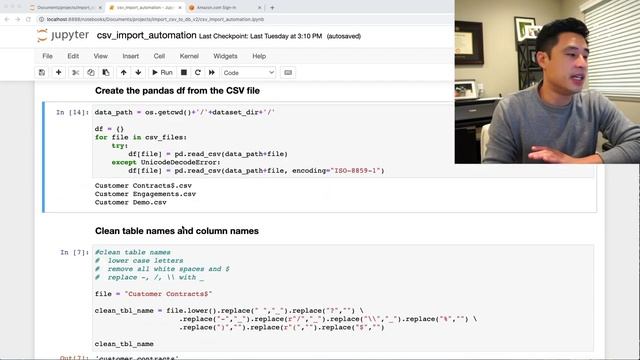Click output line 'Customer Contracts$.csv'
The height and width of the screenshot is (360, 640).
coord(143,186)
